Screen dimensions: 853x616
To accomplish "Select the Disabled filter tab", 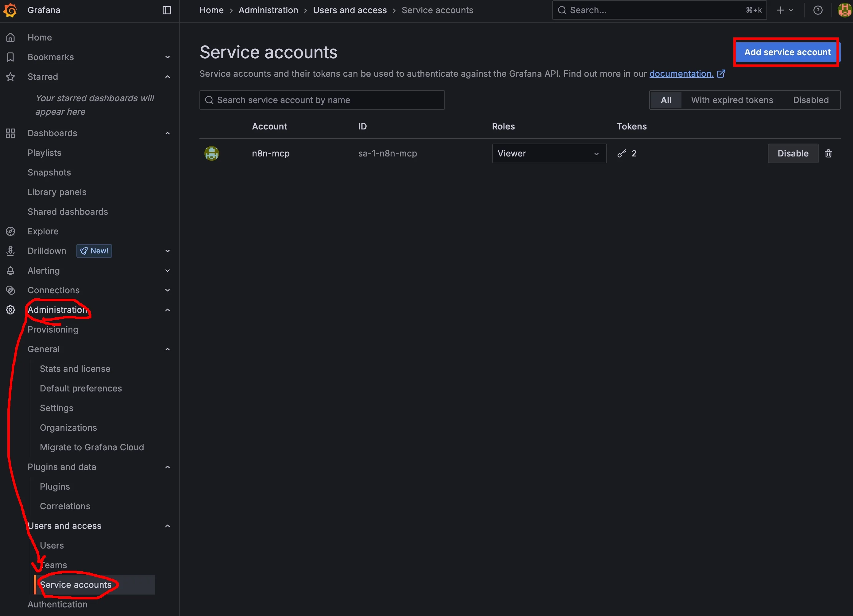I will [x=810, y=100].
